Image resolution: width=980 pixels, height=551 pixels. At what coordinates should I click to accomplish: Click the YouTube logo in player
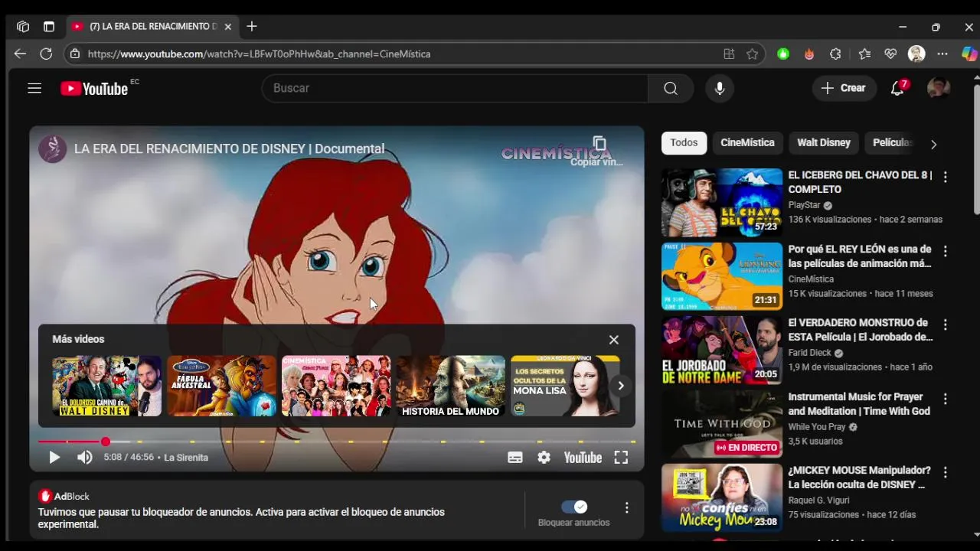coord(583,458)
